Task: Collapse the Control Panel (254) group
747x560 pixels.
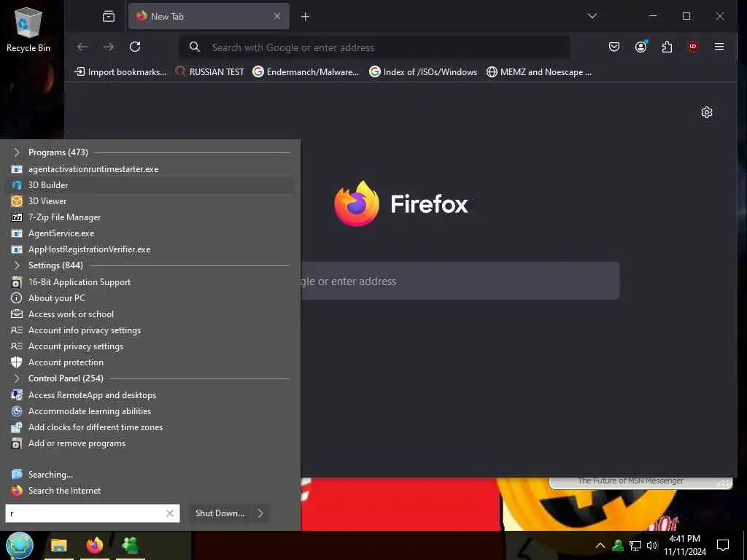Action: point(18,378)
